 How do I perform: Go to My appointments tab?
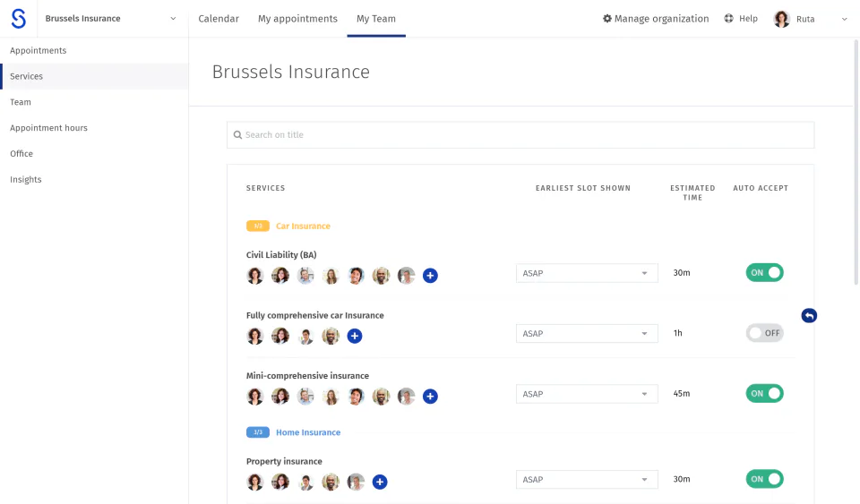tap(297, 19)
